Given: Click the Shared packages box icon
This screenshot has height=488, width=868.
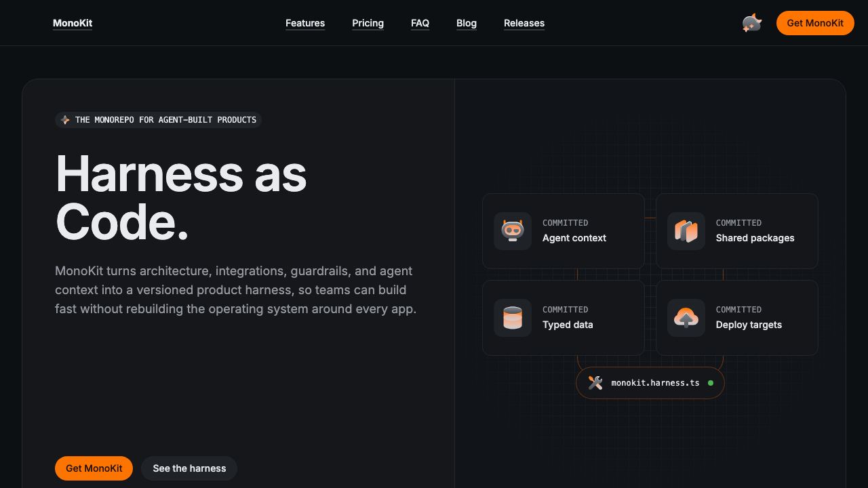Looking at the screenshot, I should pos(686,231).
